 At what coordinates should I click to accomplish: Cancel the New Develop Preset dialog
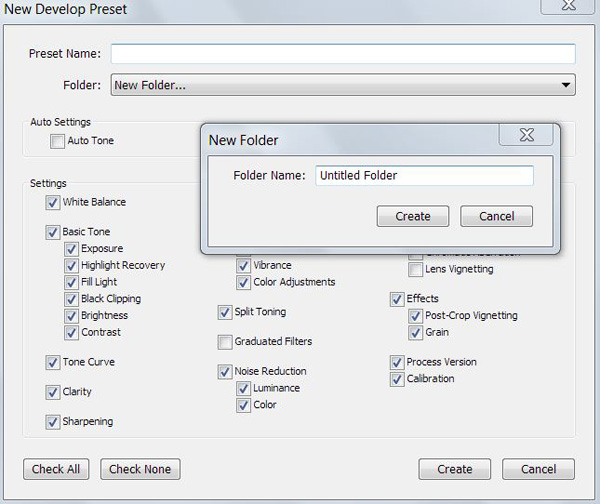538,469
